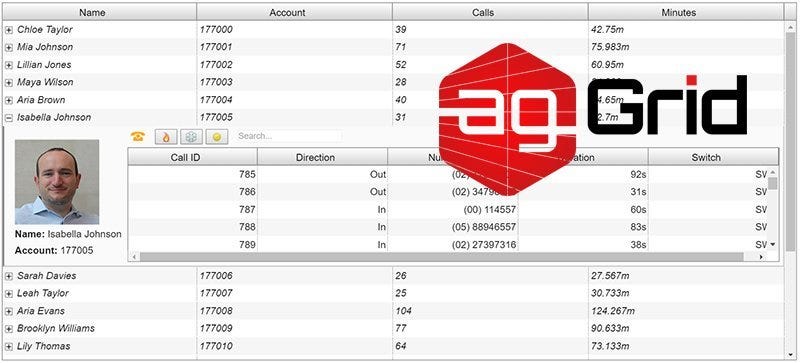Expand the Sarah Davies row

point(9,276)
